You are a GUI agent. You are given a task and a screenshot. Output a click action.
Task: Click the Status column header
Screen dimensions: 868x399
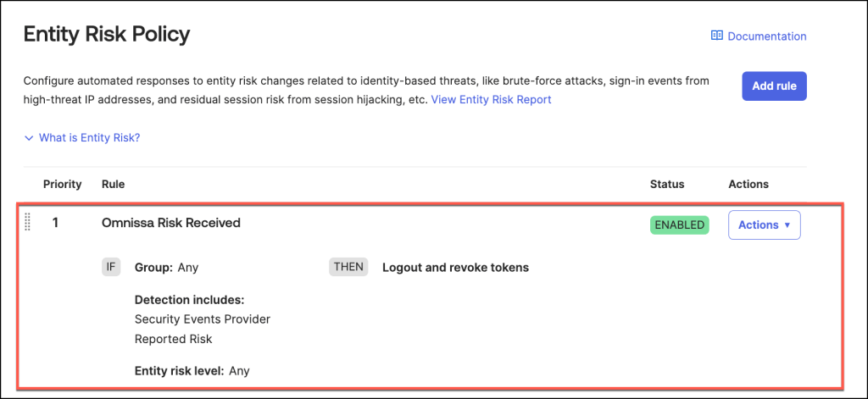667,184
